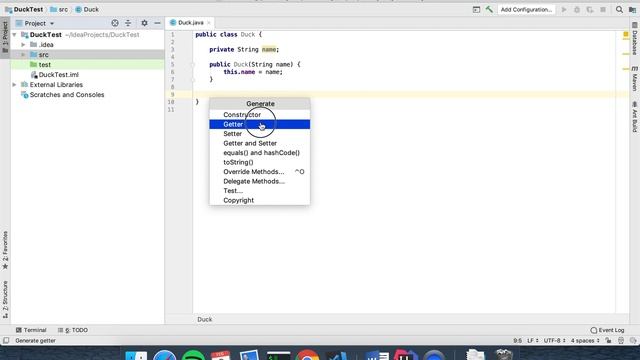Click the Duck breadcrumb below editor
Image resolution: width=640 pixels, height=360 pixels.
[204, 319]
